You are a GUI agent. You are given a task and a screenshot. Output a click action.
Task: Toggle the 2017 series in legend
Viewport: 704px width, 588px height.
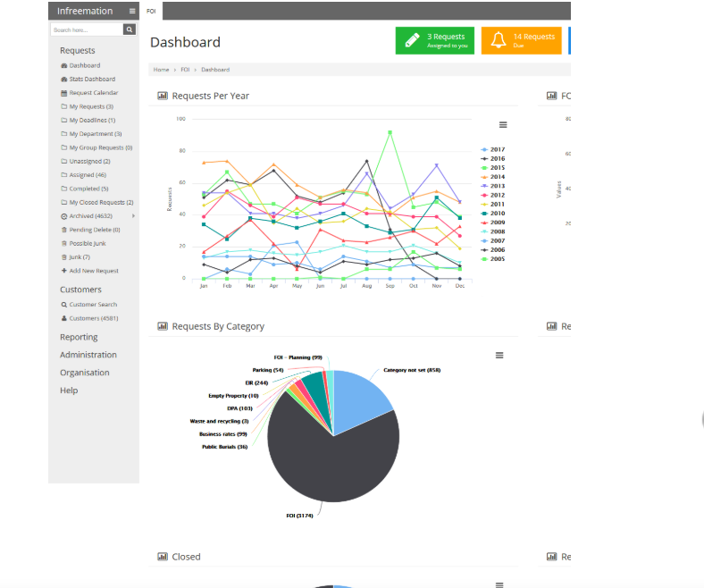(493, 149)
